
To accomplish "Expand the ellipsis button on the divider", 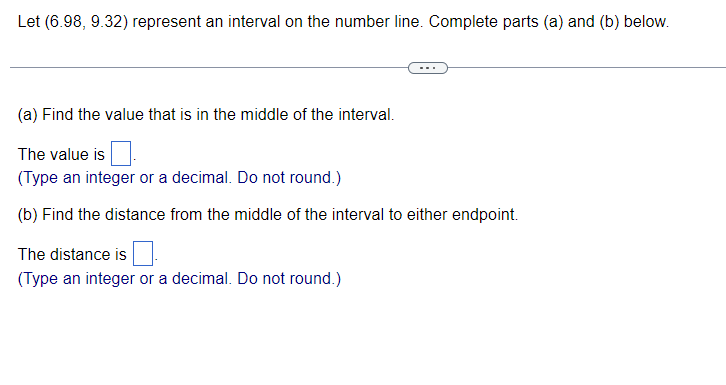I will [427, 68].
